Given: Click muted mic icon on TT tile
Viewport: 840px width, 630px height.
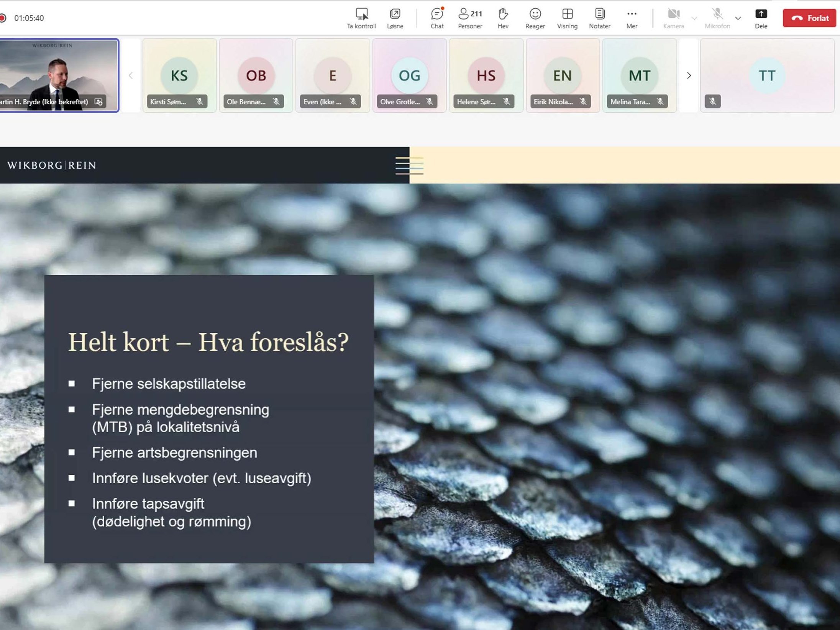Looking at the screenshot, I should (x=712, y=102).
